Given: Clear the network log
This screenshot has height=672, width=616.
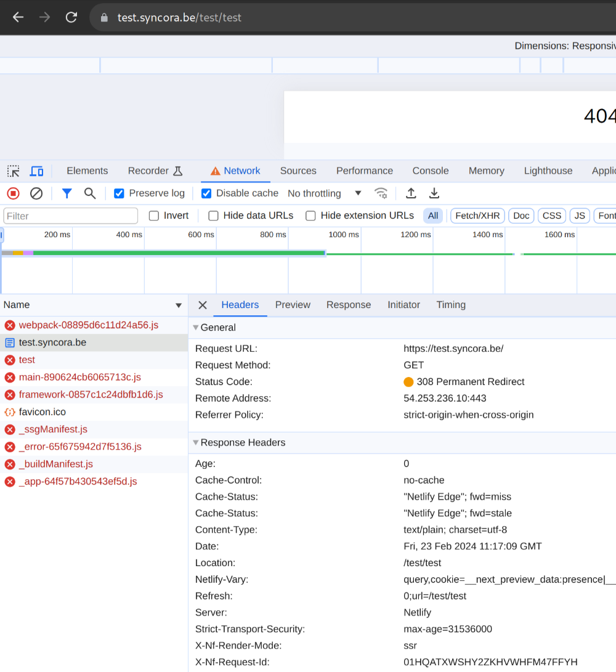Looking at the screenshot, I should pos(36,193).
